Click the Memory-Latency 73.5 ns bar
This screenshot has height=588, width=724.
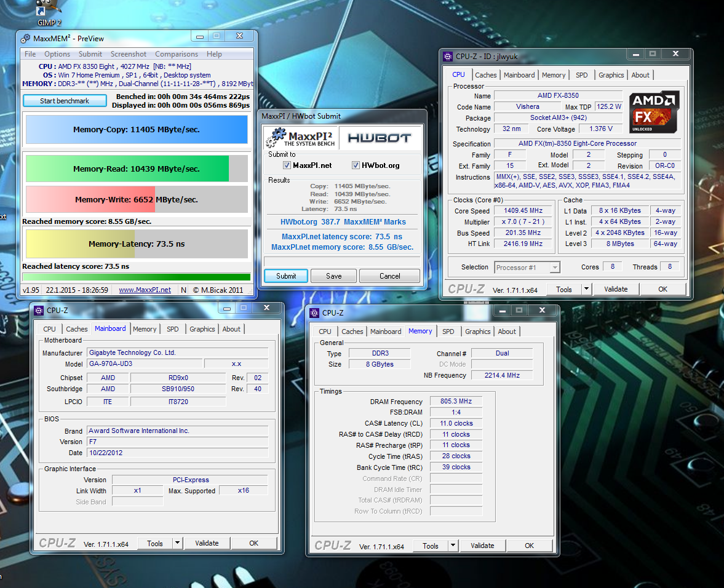137,244
